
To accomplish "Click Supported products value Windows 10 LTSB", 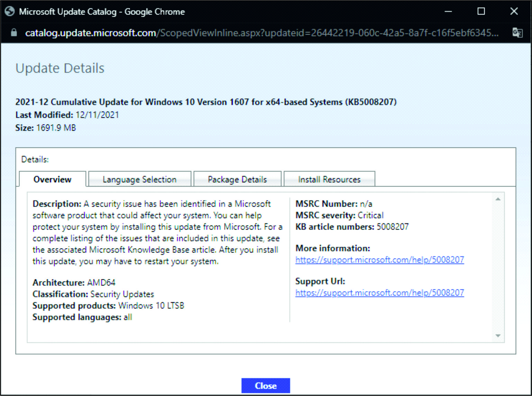I will pyautogui.click(x=151, y=305).
